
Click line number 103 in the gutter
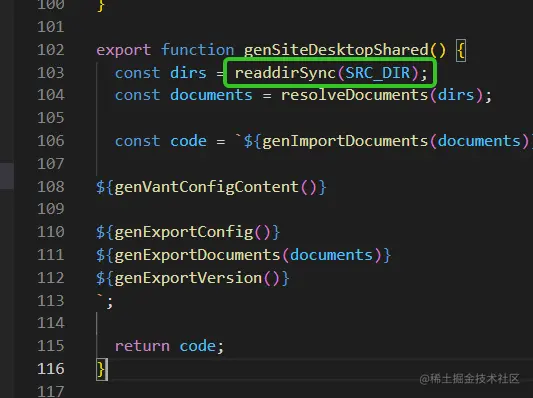tap(51, 73)
